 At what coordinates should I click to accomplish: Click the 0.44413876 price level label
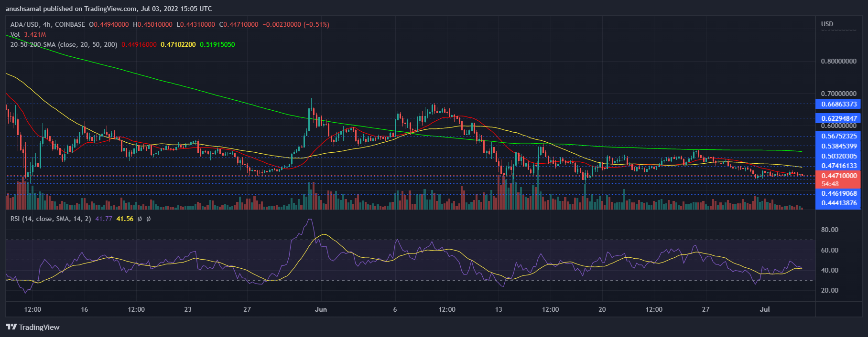click(839, 203)
